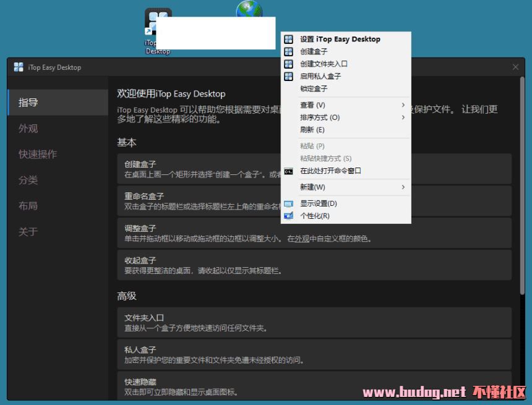Follow the 外观 link in the 调整盒子 description

pyautogui.click(x=302, y=239)
